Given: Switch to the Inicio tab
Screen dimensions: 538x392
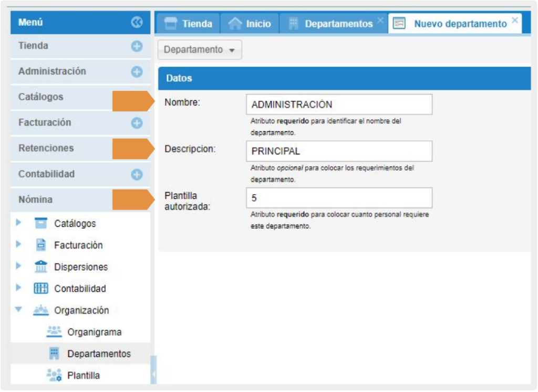Looking at the screenshot, I should pos(251,24).
